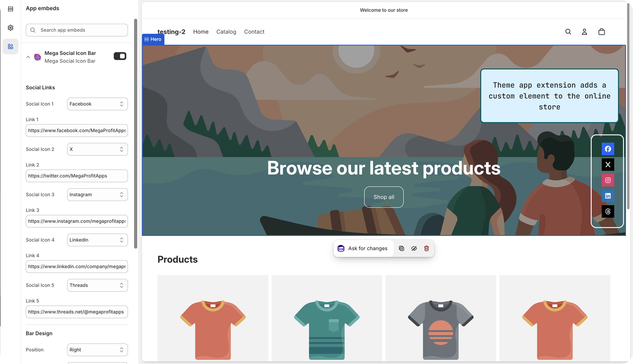The width and height of the screenshot is (633, 364).
Task: Toggle off Mega Social Icon Bar embed
Action: point(120,56)
